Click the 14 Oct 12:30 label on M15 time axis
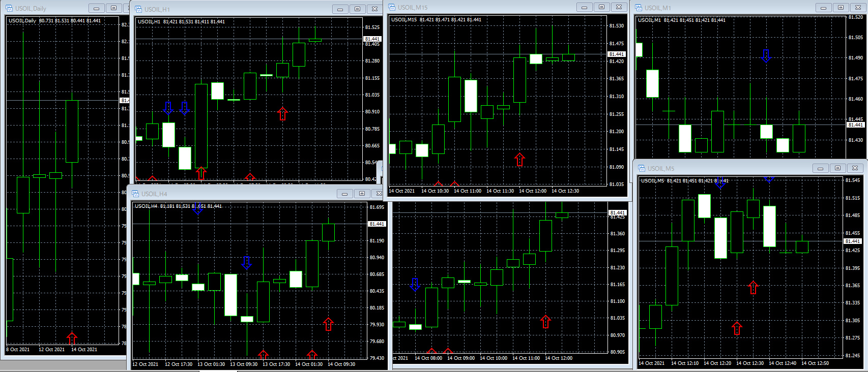Viewport: 868px width, 372px height. pyautogui.click(x=565, y=191)
